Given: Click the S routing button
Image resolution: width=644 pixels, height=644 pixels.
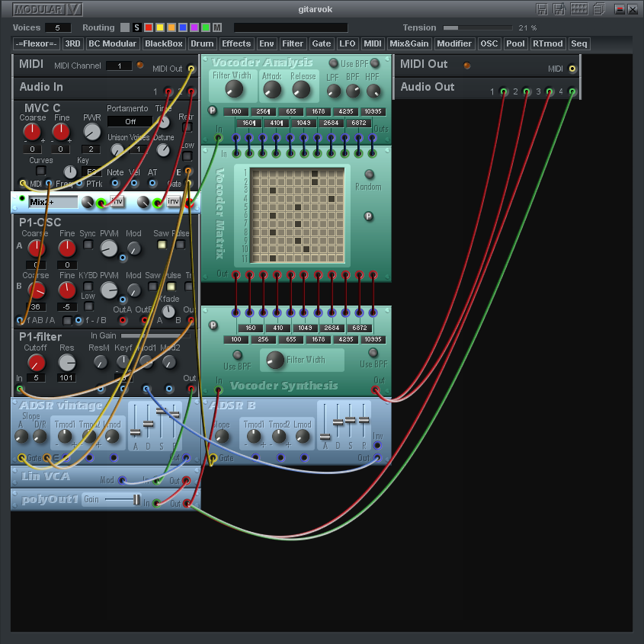Looking at the screenshot, I should [136, 27].
